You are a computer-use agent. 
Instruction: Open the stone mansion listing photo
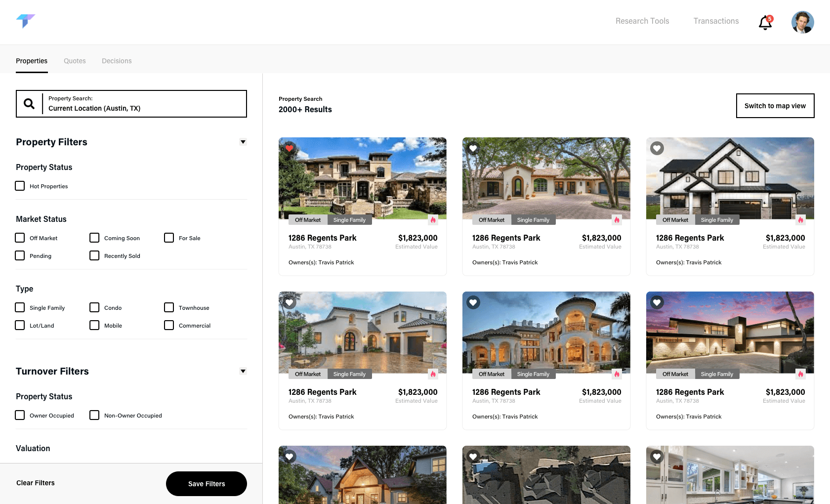pos(363,178)
